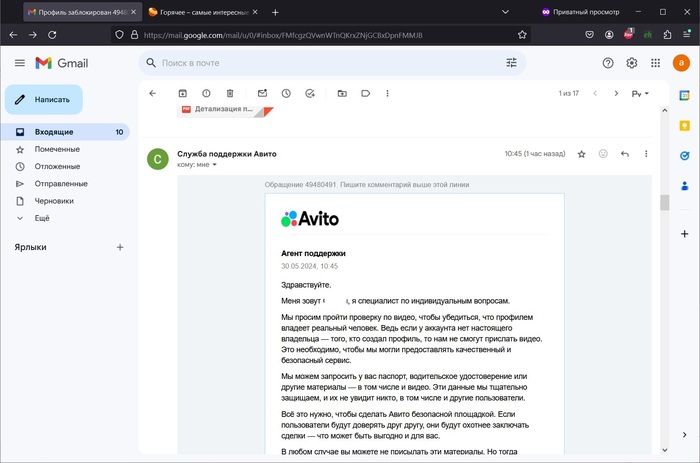The image size is (700, 463).
Task: Delete the email with trash icon
Action: pos(230,93)
